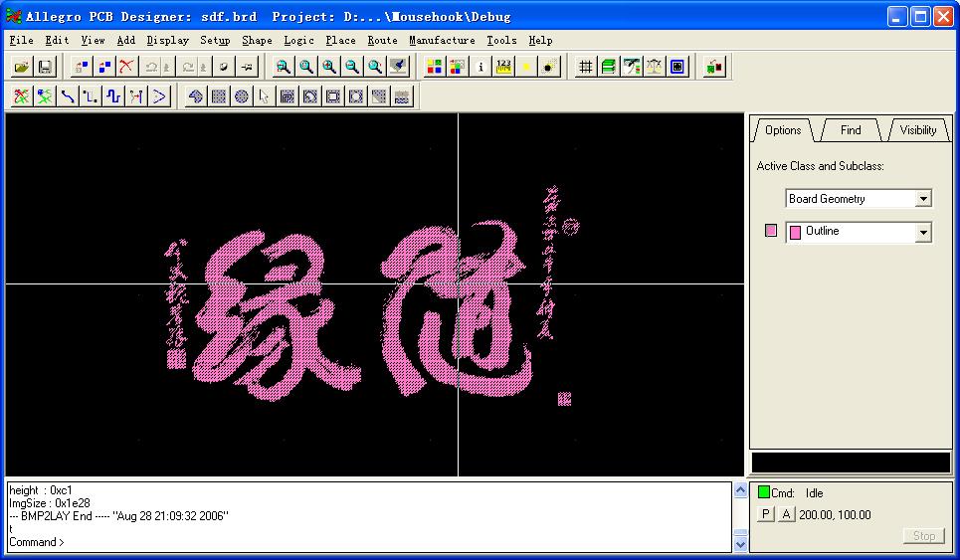
Task: Select the Copy tool icon
Action: pos(104,66)
